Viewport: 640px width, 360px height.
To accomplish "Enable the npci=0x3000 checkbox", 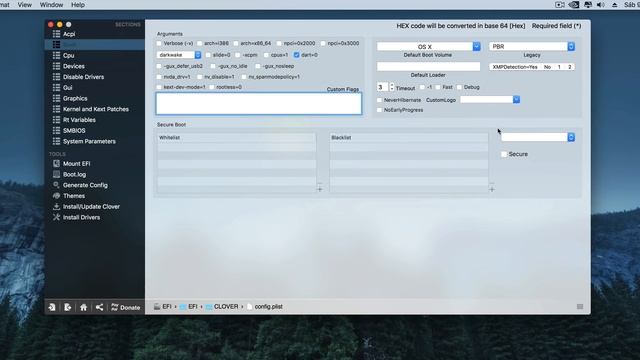I will 323,43.
